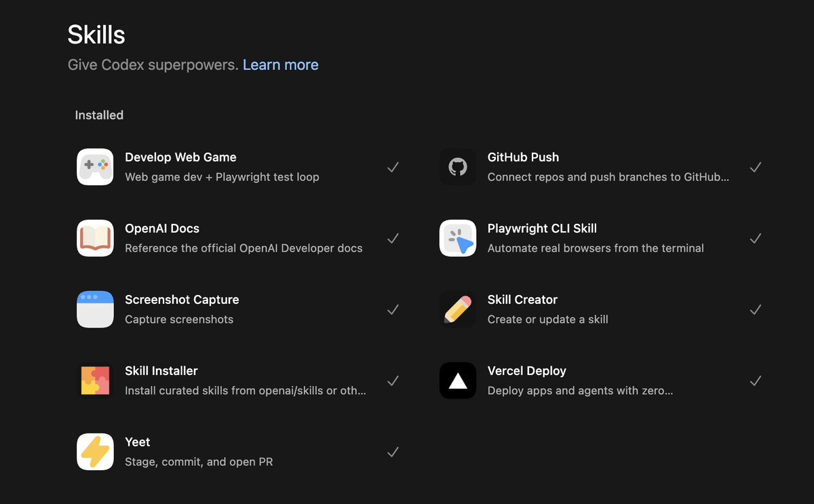Toggle the checkmark for Develop Web Game
Image resolution: width=814 pixels, height=504 pixels.
click(393, 167)
